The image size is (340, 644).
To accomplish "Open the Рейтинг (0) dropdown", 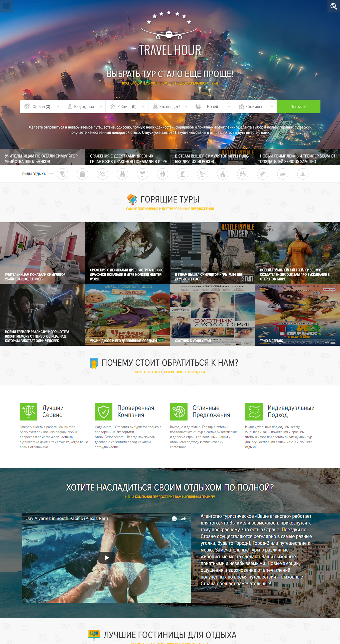I will tap(127, 106).
